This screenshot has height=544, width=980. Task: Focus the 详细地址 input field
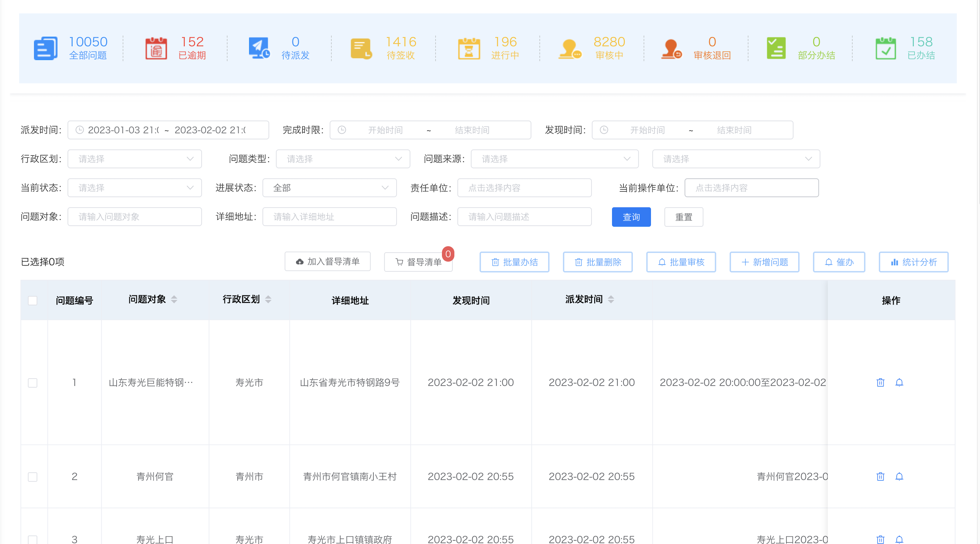330,217
